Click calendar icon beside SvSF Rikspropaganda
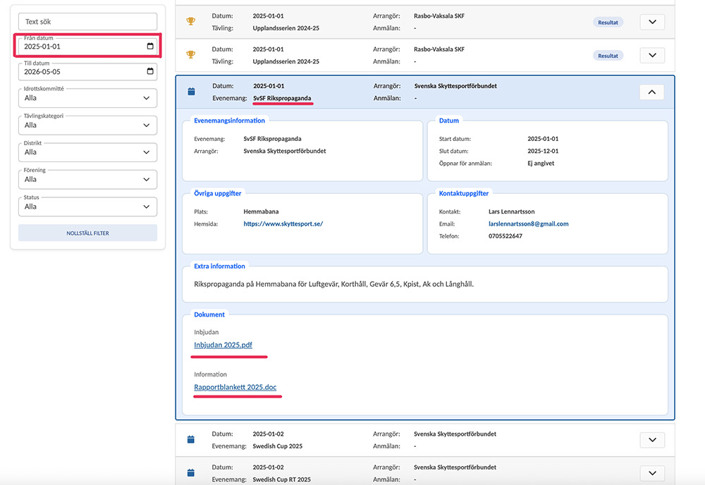This screenshot has width=705, height=485. click(191, 92)
